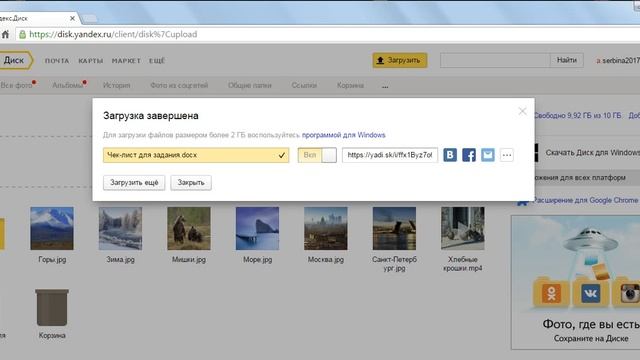Image resolution: width=640 pixels, height=360 pixels.
Task: Click Odnoklassniki folder icon in banner
Action: tap(551, 294)
